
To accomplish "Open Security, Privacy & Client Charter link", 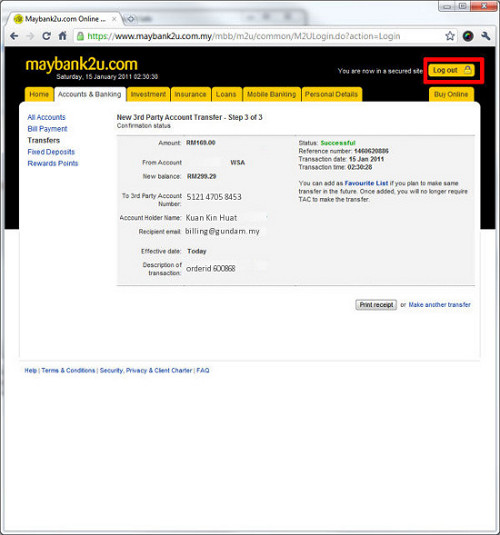I will tap(146, 370).
